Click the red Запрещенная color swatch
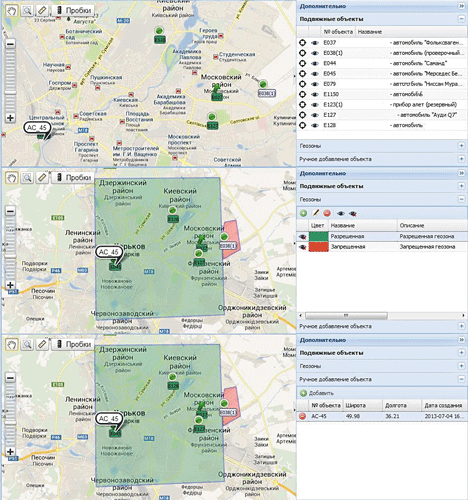The image size is (468, 500). (x=319, y=247)
